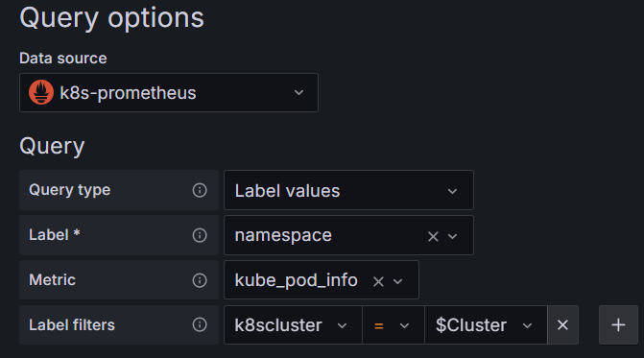Add a new label filter with plus

618,324
